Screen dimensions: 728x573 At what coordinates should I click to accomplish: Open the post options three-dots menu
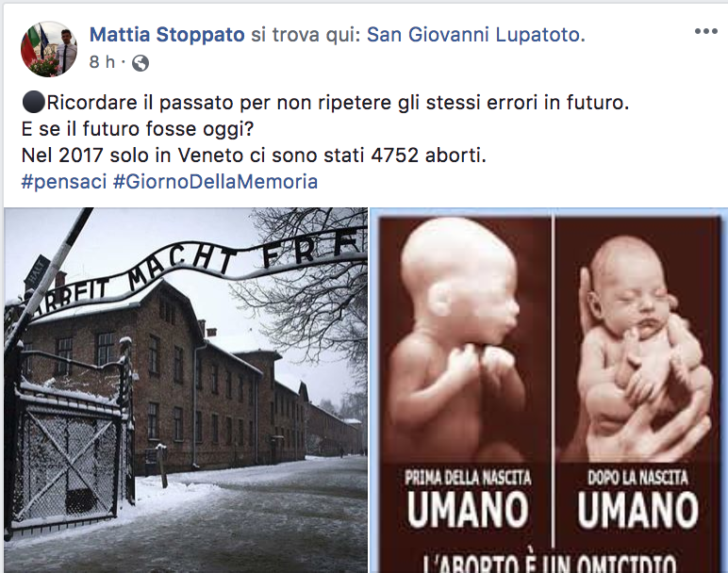coord(705,31)
